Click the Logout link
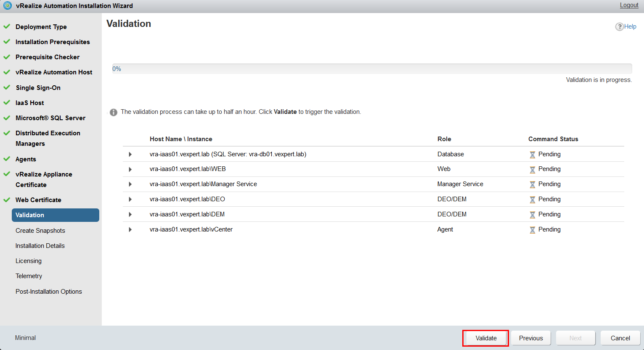The height and width of the screenshot is (350, 644). (x=629, y=5)
